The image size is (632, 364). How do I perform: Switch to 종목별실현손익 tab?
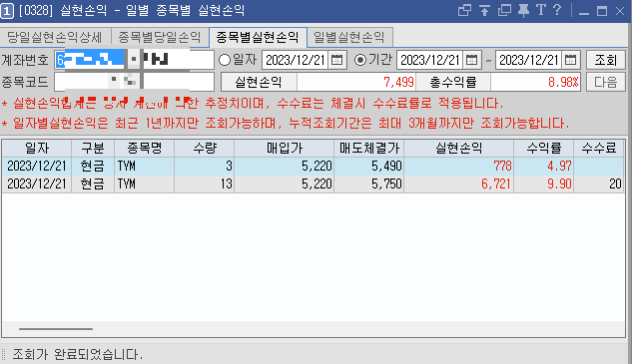click(258, 38)
